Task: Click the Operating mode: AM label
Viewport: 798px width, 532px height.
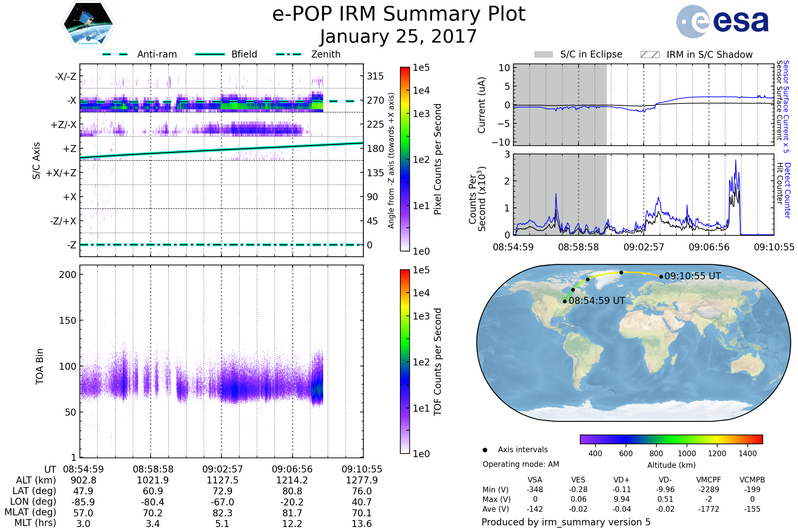Action: click(521, 464)
